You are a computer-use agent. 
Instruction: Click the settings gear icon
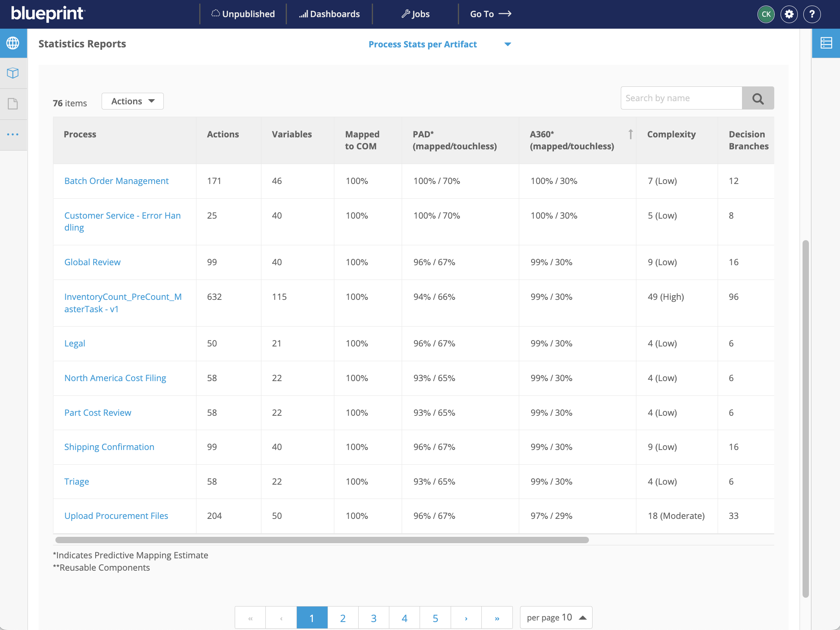pos(789,14)
